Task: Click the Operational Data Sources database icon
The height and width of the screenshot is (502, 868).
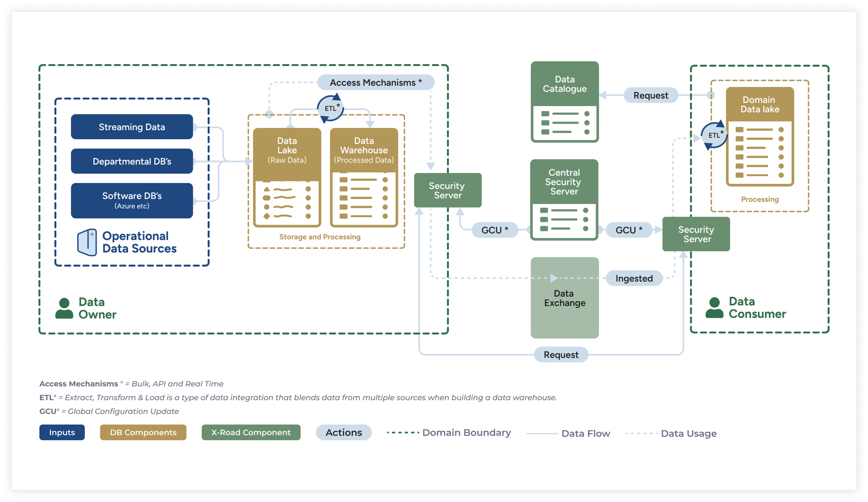Action: (87, 242)
